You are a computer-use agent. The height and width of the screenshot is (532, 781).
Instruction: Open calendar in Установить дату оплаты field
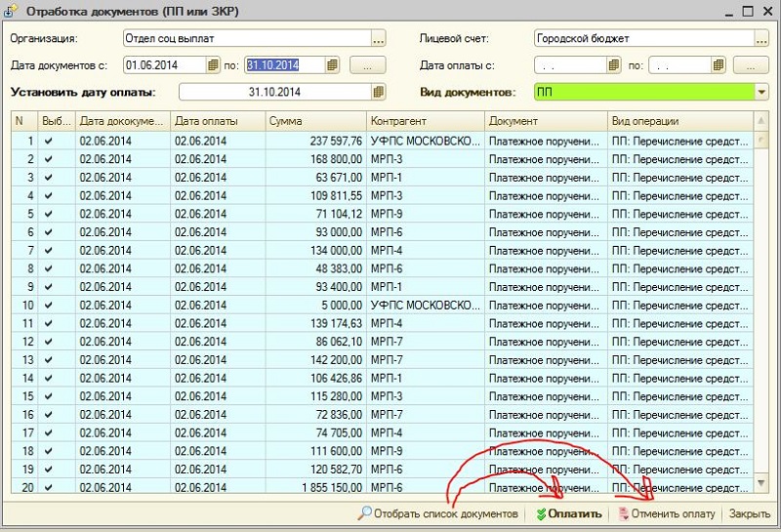coord(378,92)
